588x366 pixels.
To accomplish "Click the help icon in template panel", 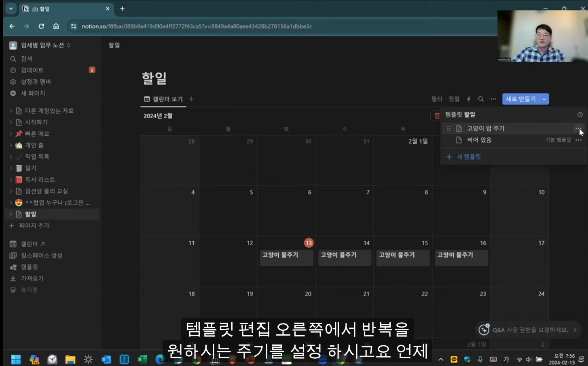I will click(580, 115).
